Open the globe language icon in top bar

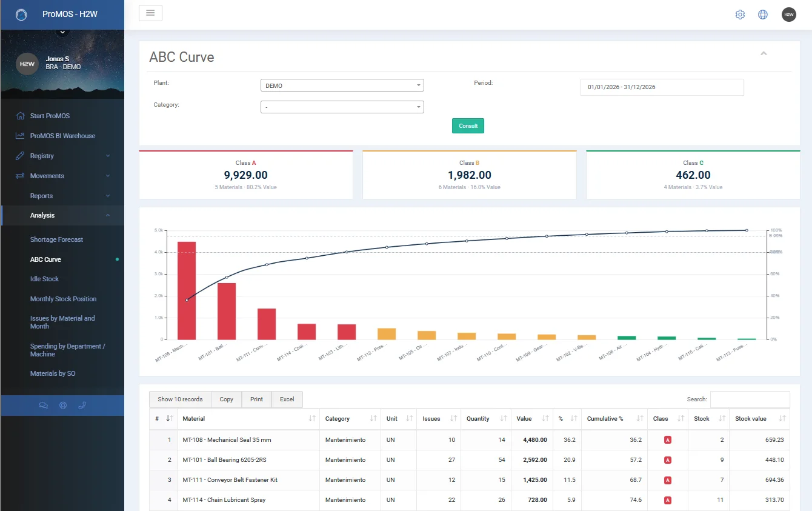point(763,15)
